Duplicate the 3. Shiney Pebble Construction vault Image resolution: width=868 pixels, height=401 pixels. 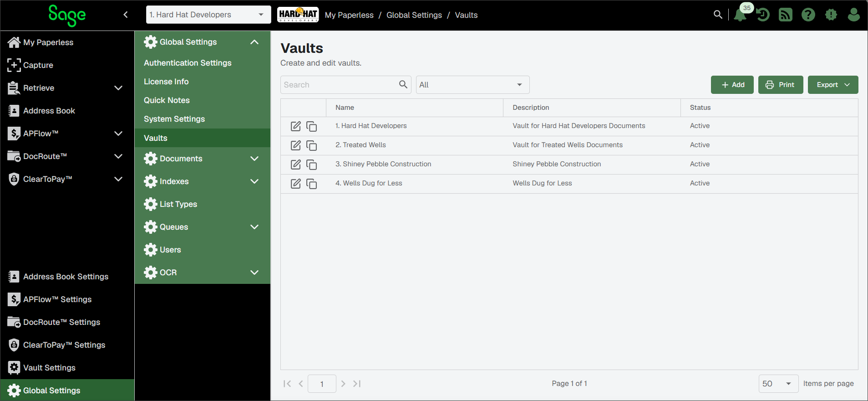point(311,165)
